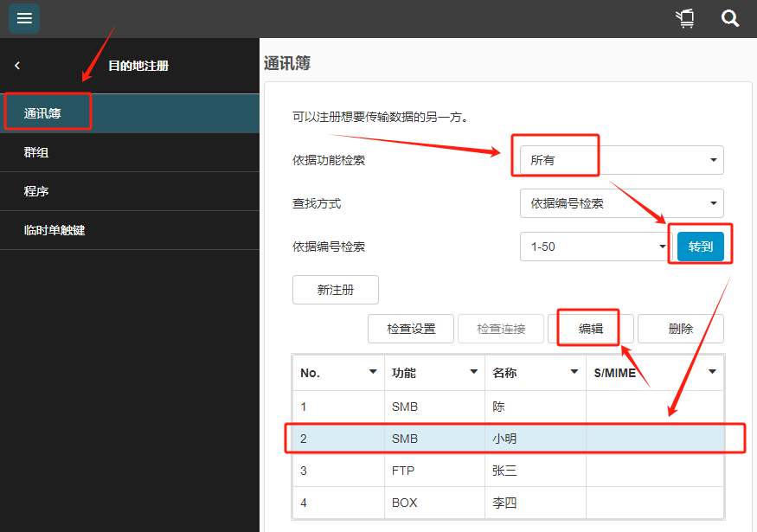Select the row for 张三
Image resolution: width=757 pixels, height=532 pixels.
508,471
